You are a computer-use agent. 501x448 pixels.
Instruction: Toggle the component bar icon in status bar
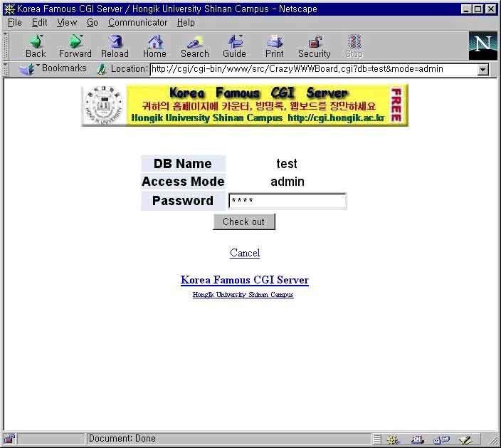[377, 439]
